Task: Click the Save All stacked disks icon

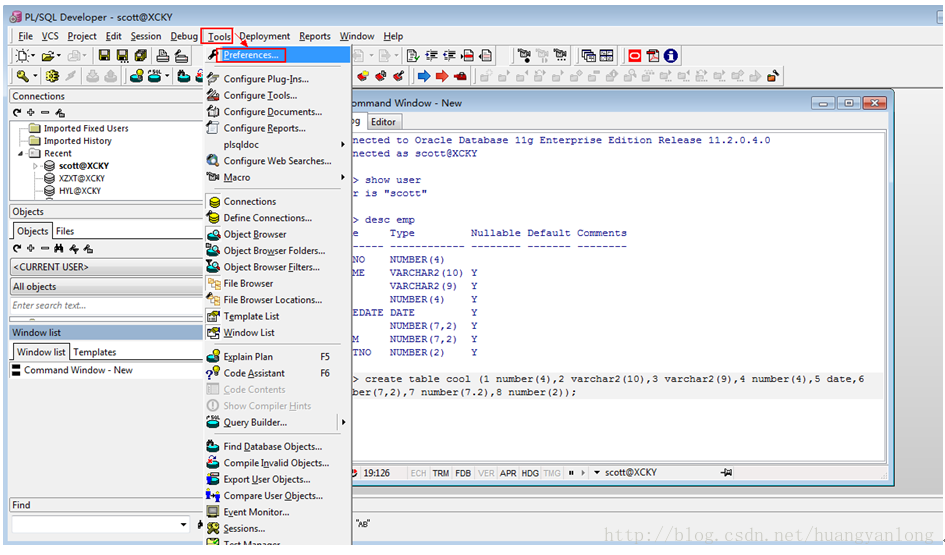Action: (141, 56)
